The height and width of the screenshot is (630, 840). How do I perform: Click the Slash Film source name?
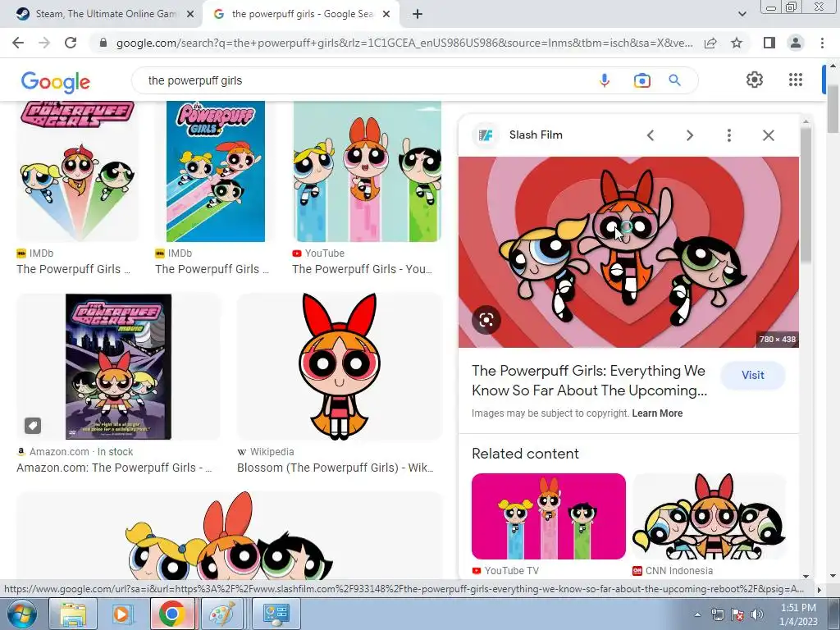click(x=536, y=135)
